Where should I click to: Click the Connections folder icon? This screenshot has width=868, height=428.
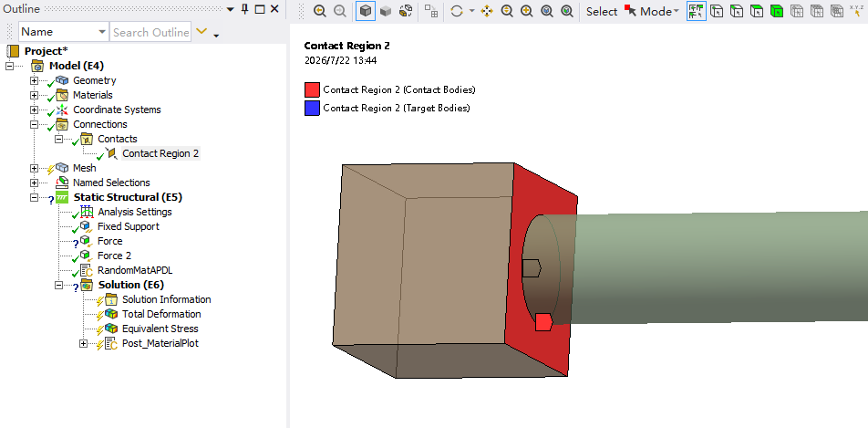coord(63,124)
